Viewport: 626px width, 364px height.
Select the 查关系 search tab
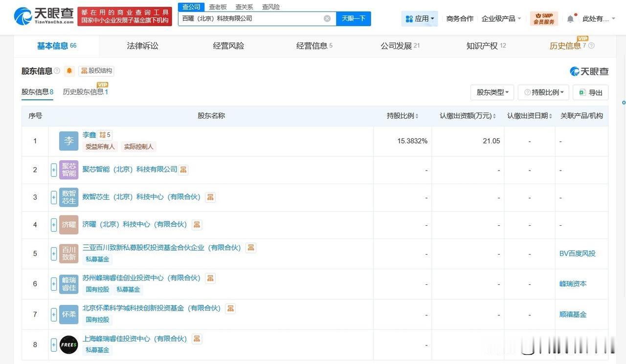[x=244, y=7]
